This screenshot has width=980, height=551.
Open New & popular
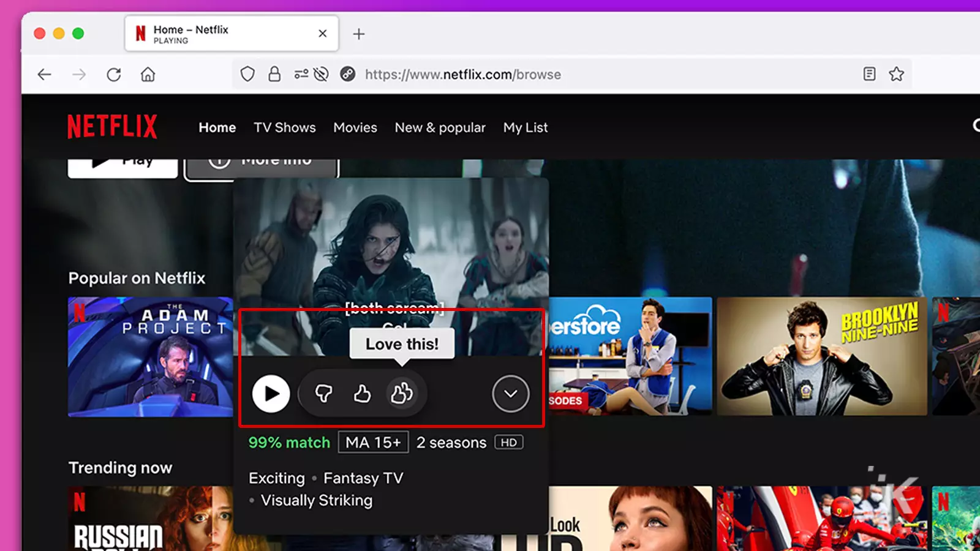440,127
